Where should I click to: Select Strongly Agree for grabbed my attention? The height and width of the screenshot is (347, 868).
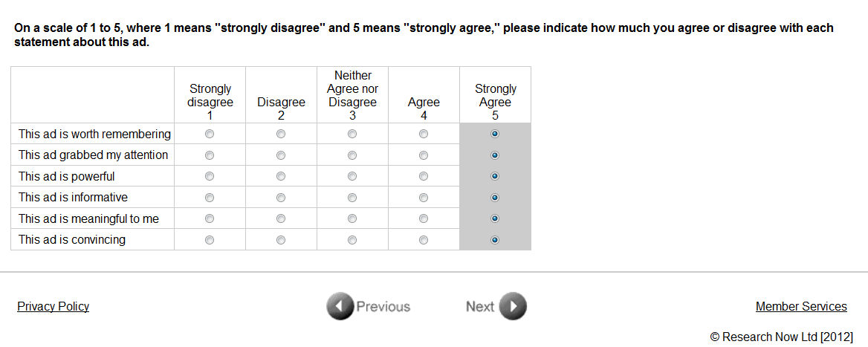[495, 155]
